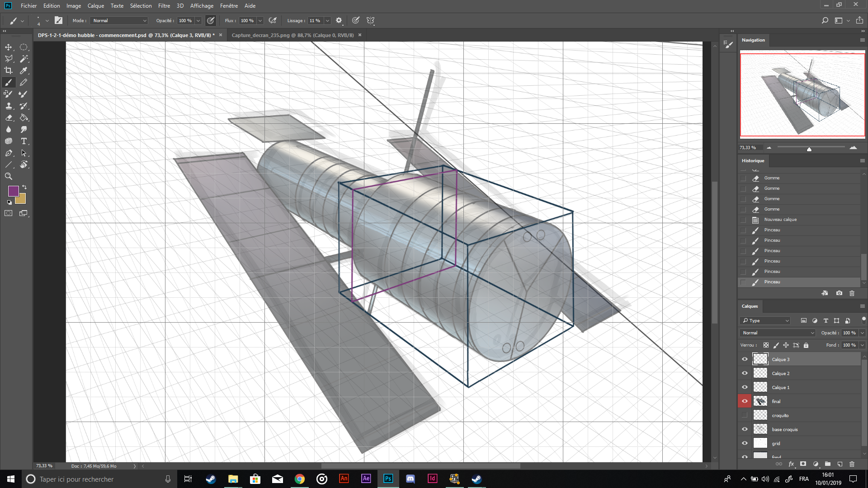Open smoothing options gear icon
Screen dimensions: 868x488
point(339,21)
